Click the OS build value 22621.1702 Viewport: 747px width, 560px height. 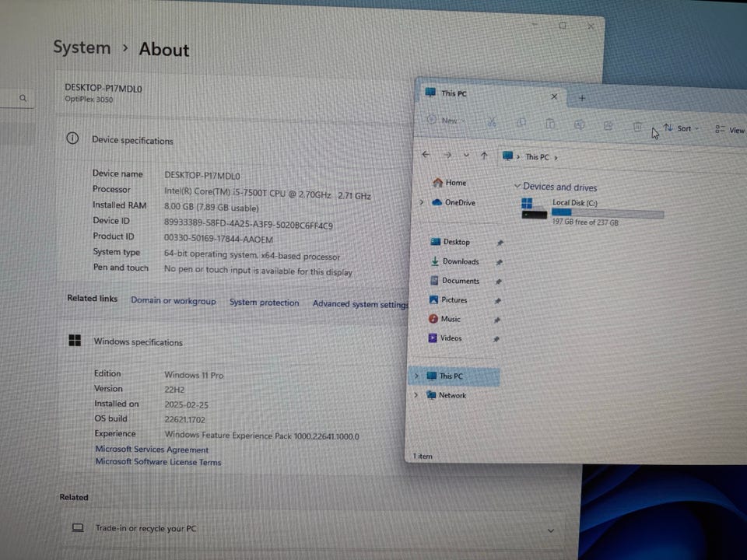(185, 419)
